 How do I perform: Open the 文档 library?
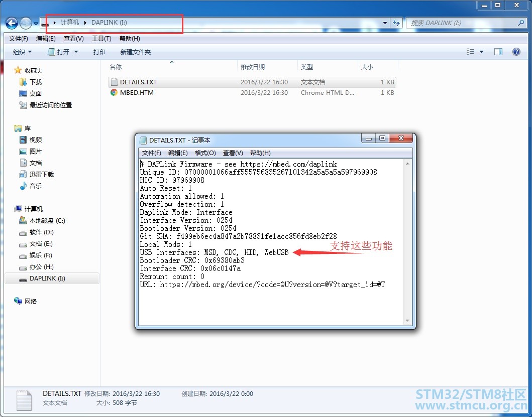(x=31, y=163)
